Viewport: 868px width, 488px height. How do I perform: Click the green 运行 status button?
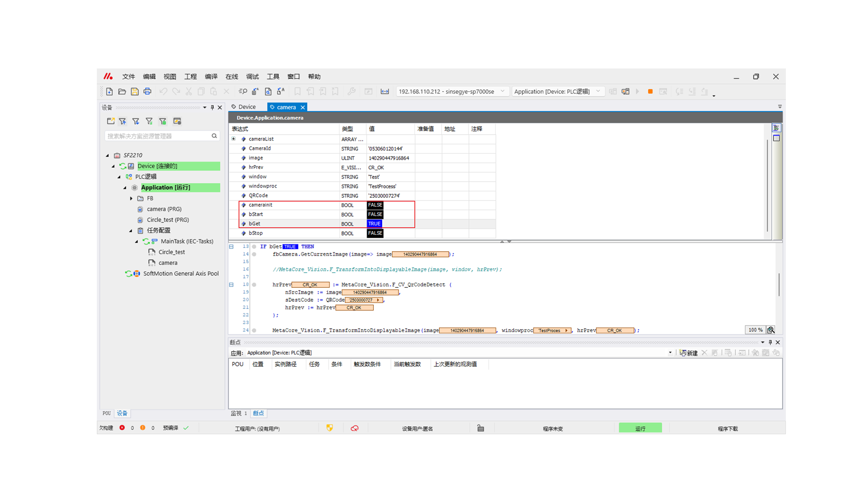(640, 428)
